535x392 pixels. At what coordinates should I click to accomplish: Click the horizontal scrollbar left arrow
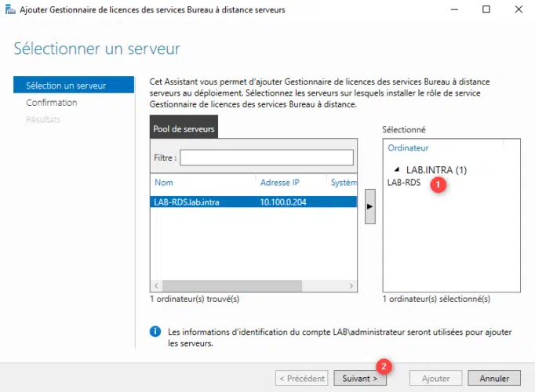(156, 285)
